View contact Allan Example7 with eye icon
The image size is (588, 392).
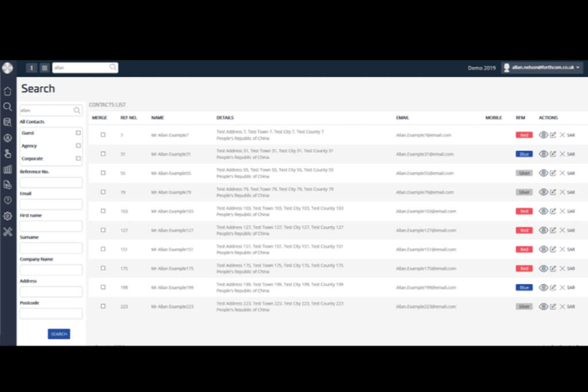[x=543, y=135]
